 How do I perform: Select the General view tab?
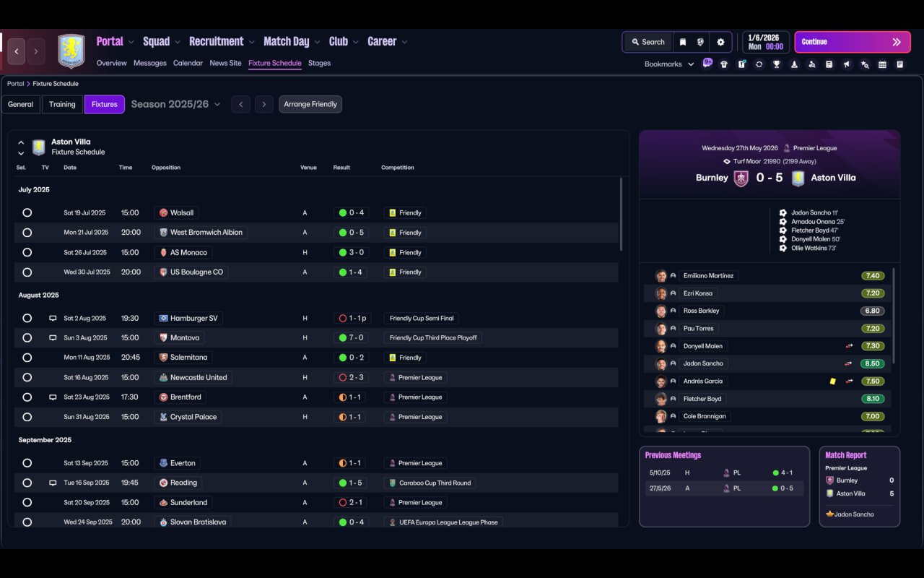tap(20, 105)
